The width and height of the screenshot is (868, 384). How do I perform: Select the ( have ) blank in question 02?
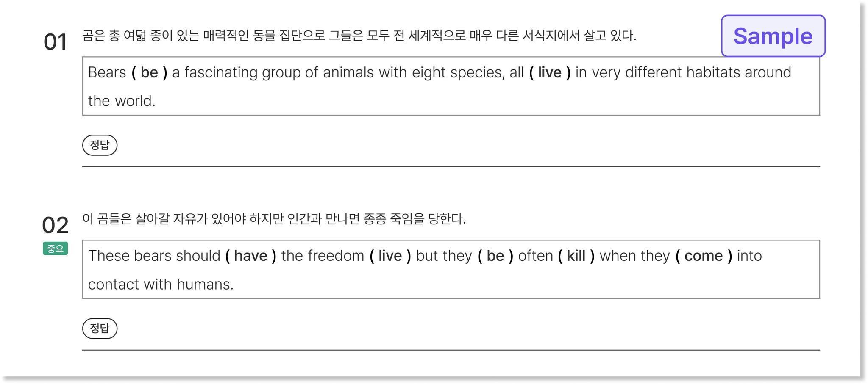coord(250,256)
